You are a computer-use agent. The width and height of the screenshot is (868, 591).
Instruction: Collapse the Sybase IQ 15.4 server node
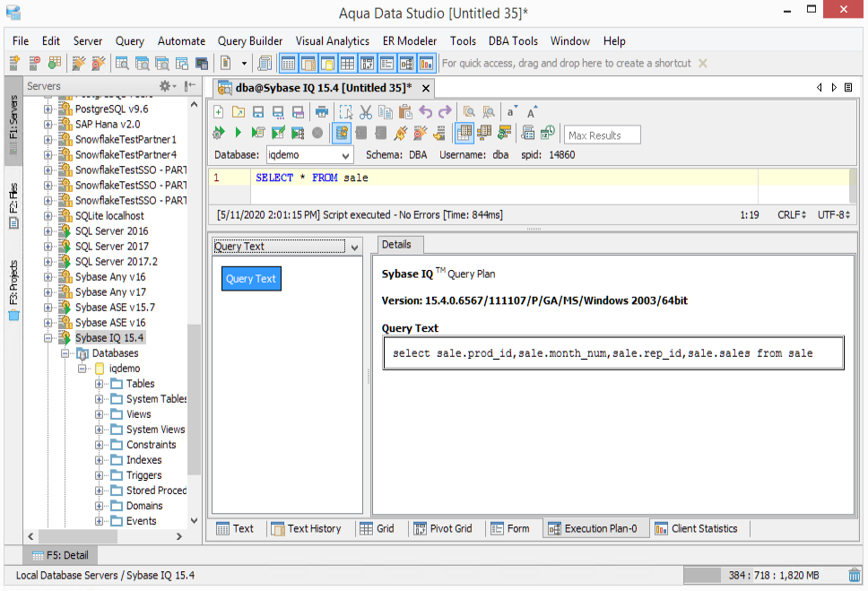coord(48,338)
